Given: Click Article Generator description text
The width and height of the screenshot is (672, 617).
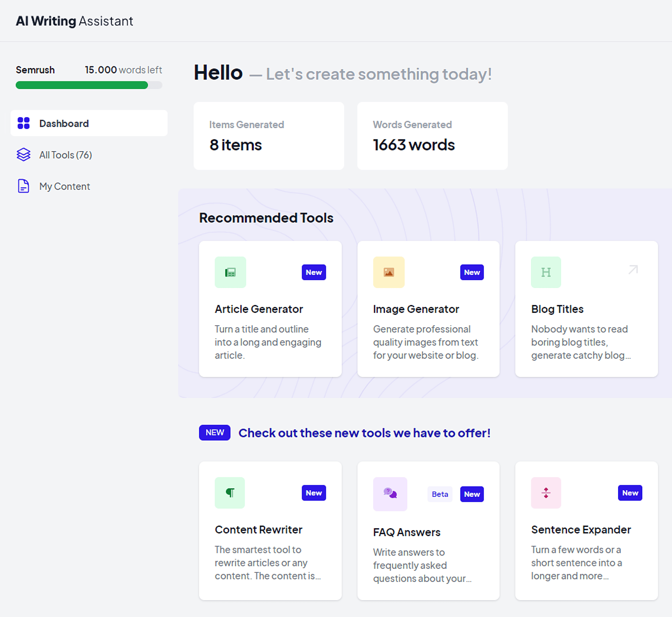Looking at the screenshot, I should [268, 342].
